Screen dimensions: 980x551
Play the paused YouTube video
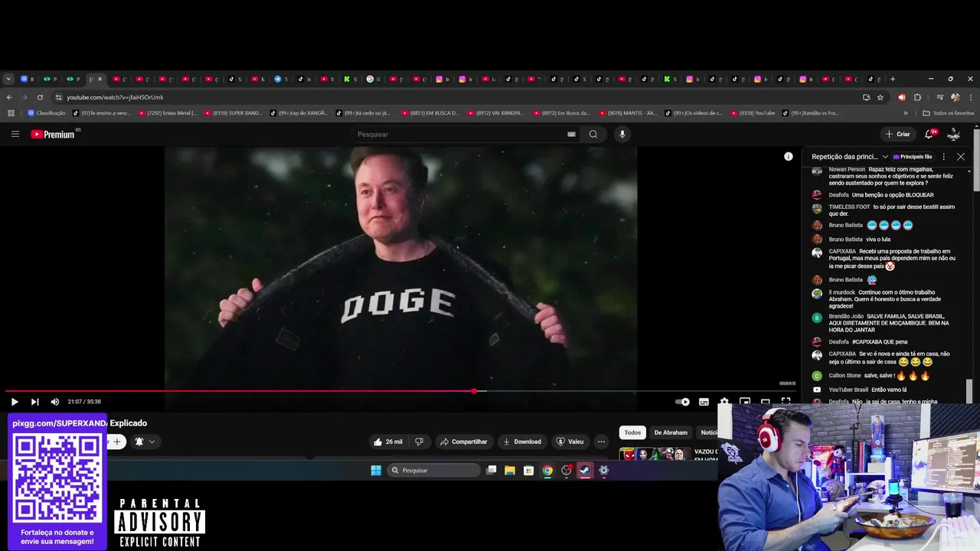[14, 402]
